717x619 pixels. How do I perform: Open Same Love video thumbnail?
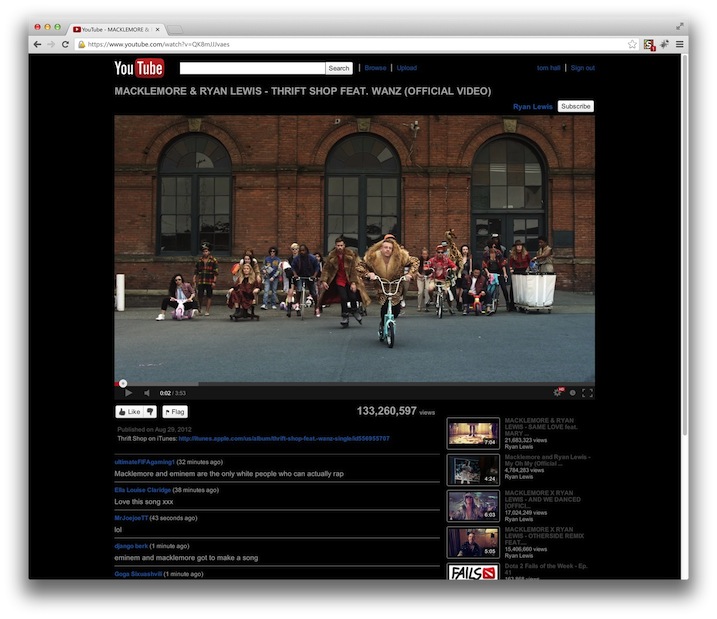tap(473, 433)
